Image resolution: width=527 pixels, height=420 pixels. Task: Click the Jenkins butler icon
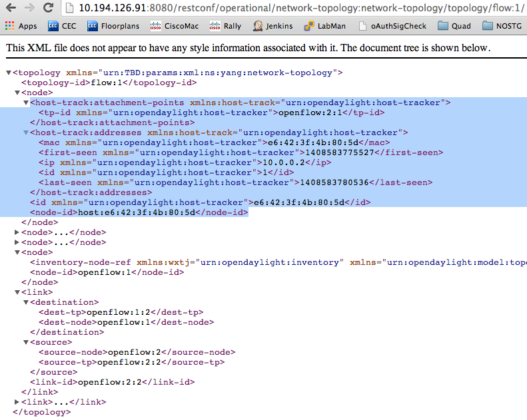click(x=258, y=26)
